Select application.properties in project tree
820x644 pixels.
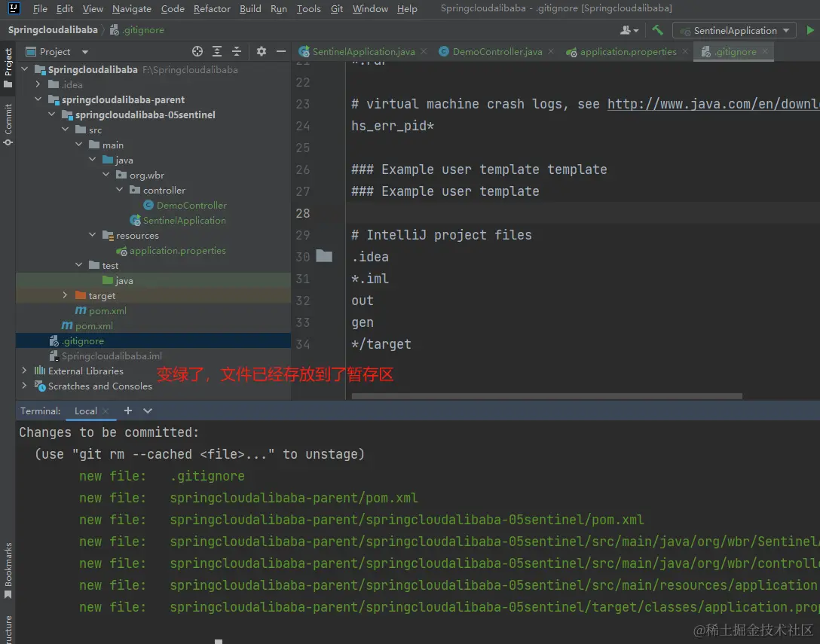[172, 250]
